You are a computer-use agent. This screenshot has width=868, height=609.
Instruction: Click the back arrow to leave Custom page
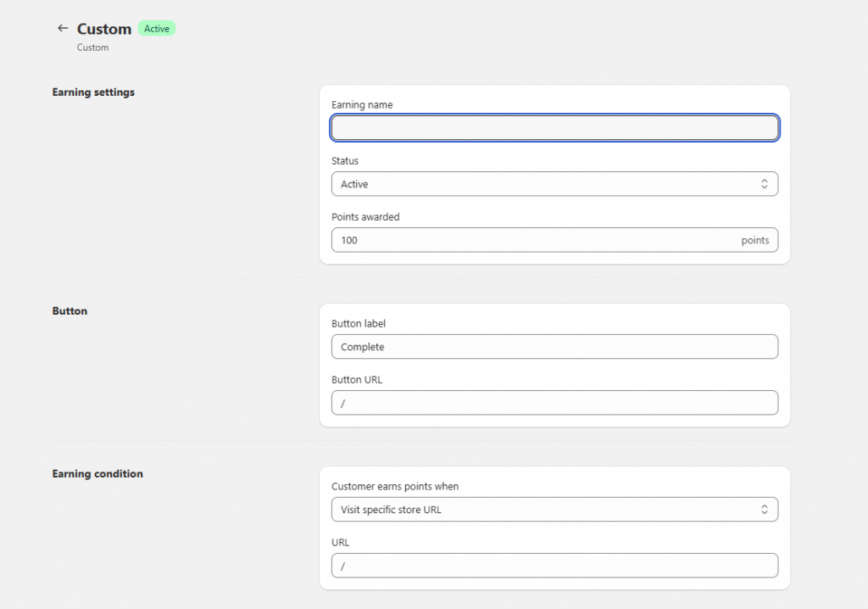pyautogui.click(x=62, y=28)
